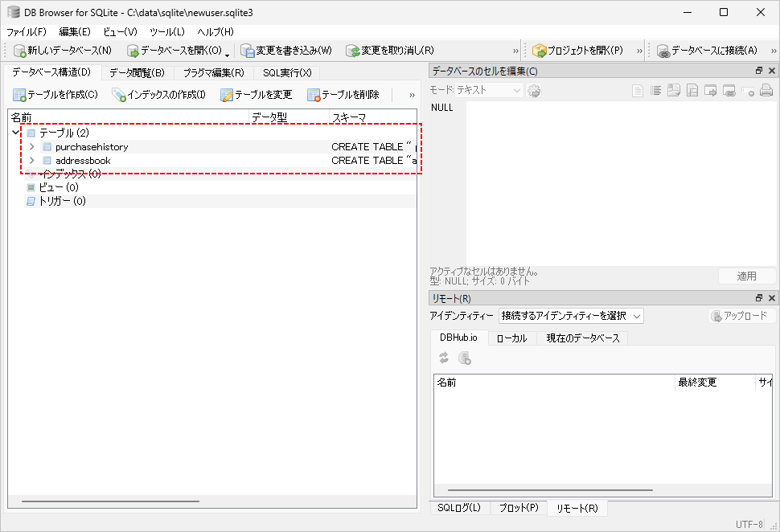Screen dimensions: 780x532
Task: Expand the addressbook table node
Action: [x=31, y=161]
